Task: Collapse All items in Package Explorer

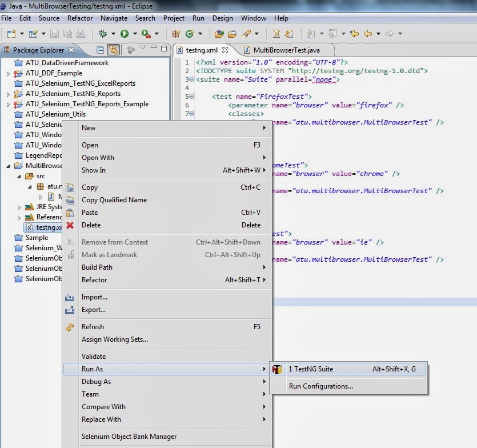Action: click(99, 50)
